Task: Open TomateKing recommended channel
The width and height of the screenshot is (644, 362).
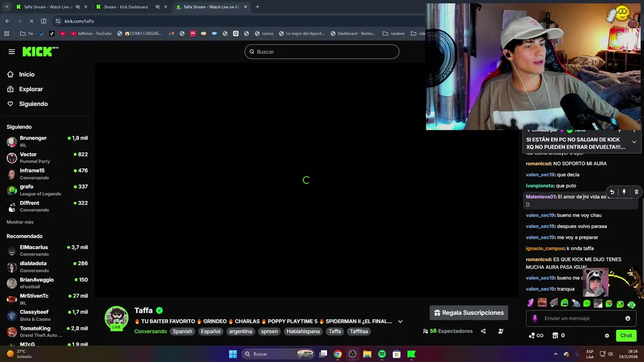Action: (47, 331)
